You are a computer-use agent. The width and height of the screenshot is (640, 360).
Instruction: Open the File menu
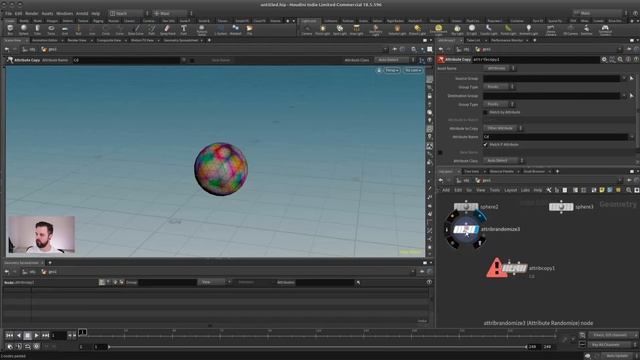coord(8,13)
